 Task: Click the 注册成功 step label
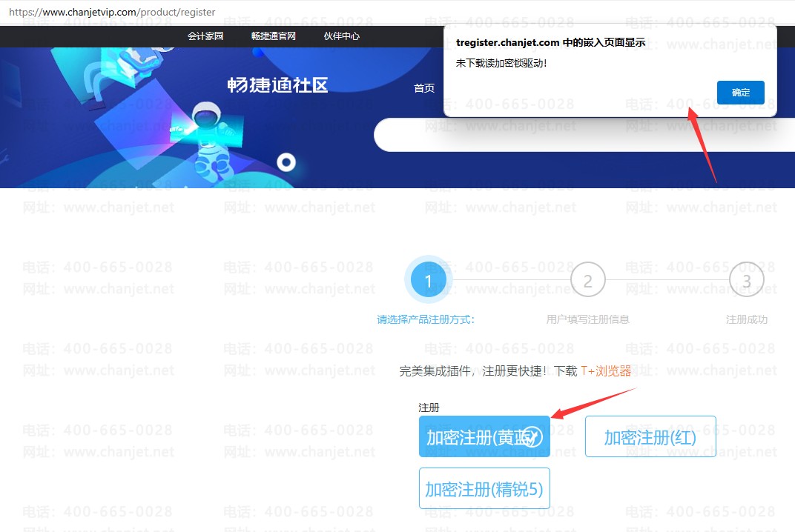(x=746, y=319)
